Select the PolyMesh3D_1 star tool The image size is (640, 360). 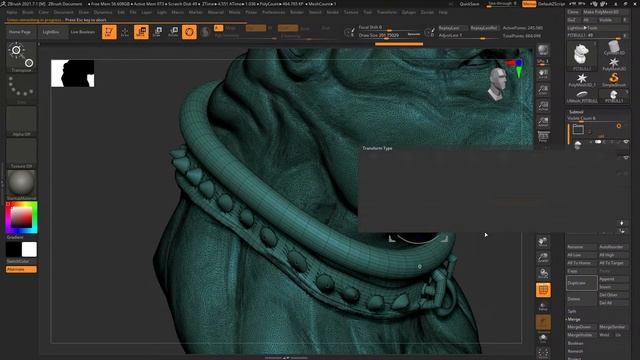pyautogui.click(x=582, y=80)
